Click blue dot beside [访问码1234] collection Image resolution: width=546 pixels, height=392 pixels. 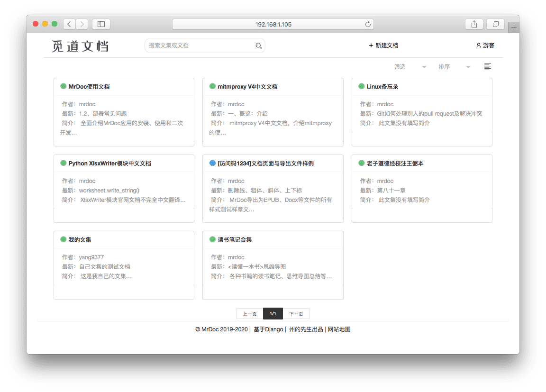212,163
